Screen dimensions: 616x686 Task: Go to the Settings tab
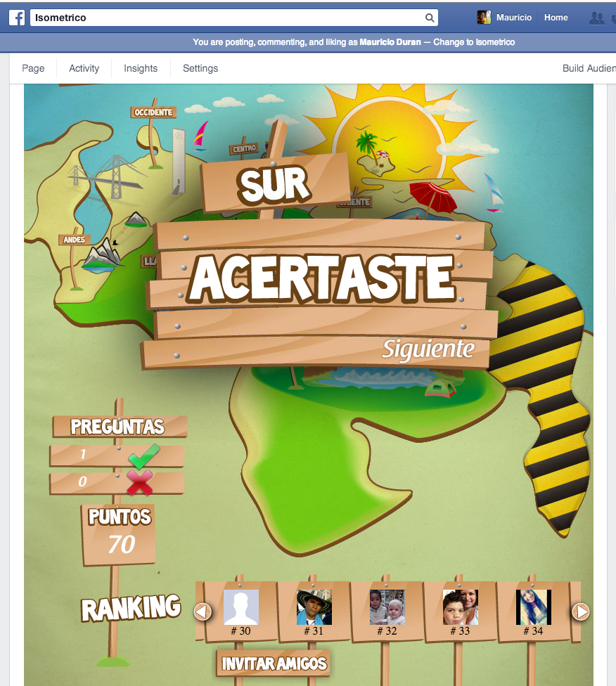200,68
